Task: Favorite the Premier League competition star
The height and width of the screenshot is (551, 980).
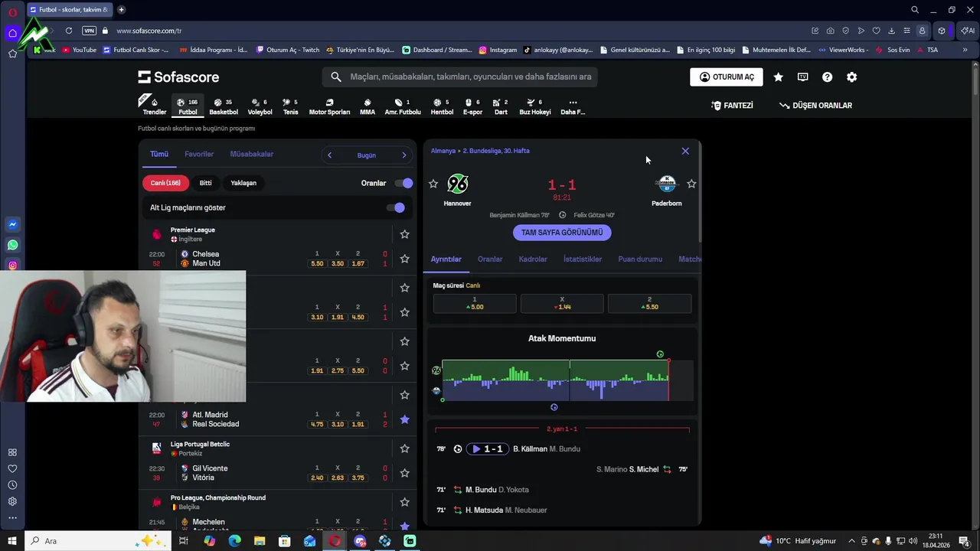Action: click(x=404, y=234)
